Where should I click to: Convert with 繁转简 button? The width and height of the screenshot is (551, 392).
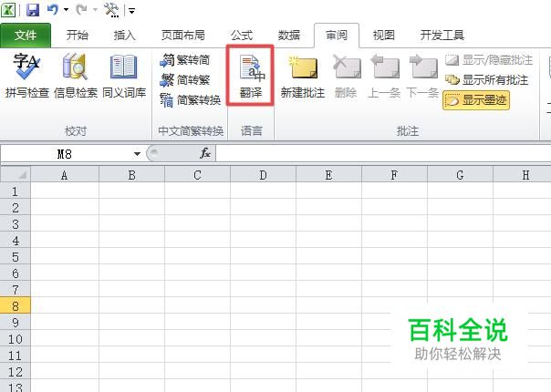[x=185, y=60]
